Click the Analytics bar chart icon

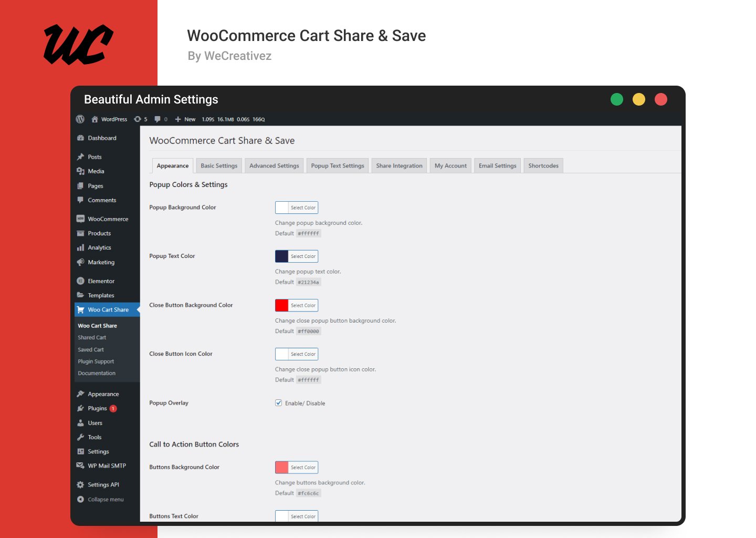tap(80, 247)
